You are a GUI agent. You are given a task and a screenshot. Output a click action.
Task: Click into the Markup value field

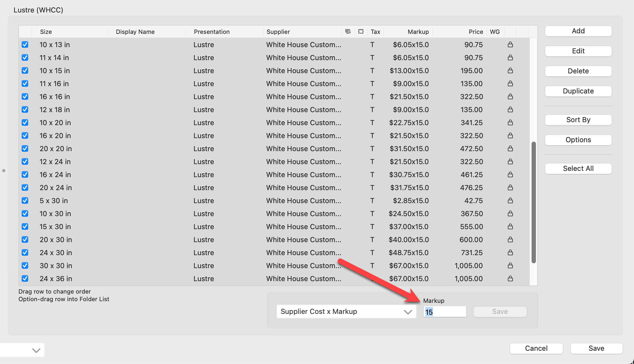pyautogui.click(x=444, y=312)
